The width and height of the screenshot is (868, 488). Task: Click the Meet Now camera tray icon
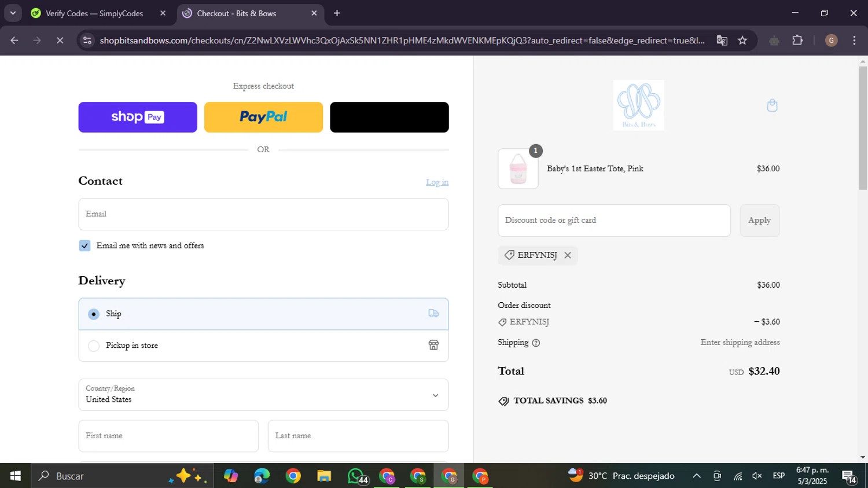(x=717, y=476)
